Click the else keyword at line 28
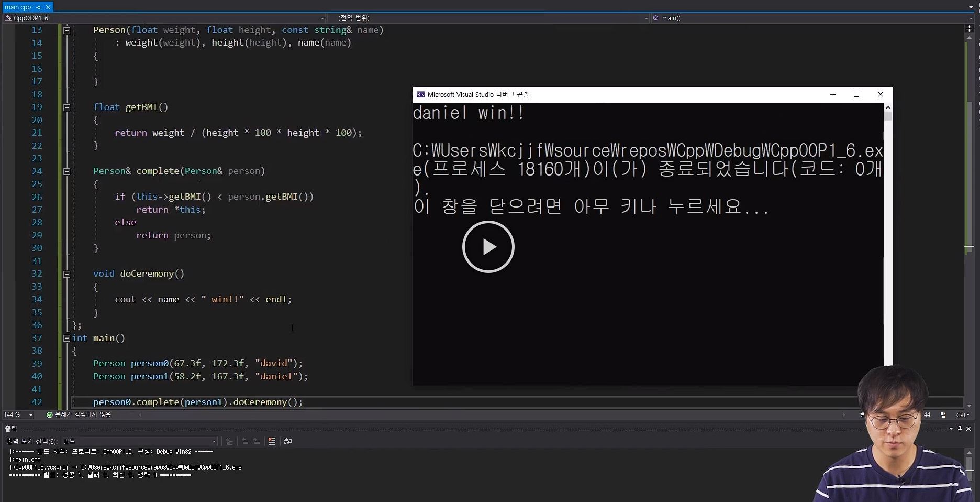The height and width of the screenshot is (502, 980). [x=126, y=223]
